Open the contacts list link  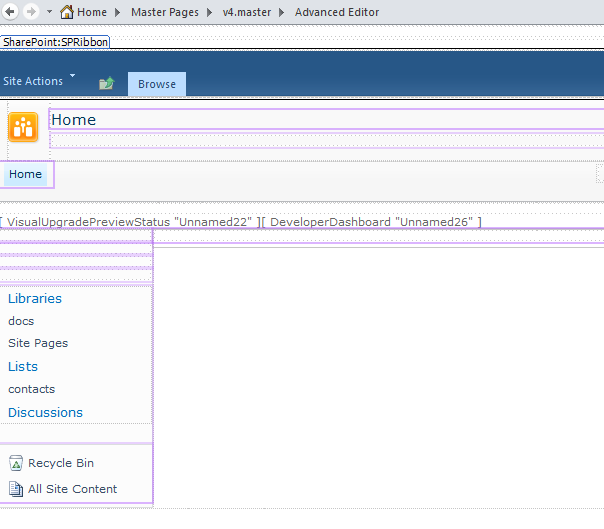click(32, 389)
